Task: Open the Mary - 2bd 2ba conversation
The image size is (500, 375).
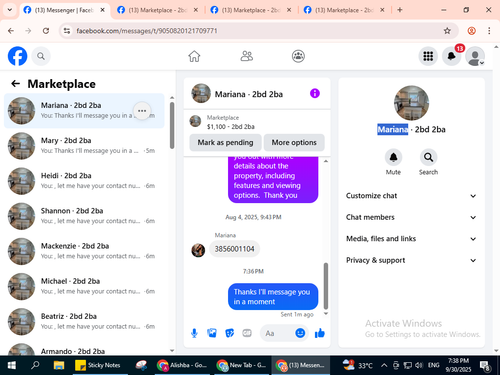Action: click(84, 146)
